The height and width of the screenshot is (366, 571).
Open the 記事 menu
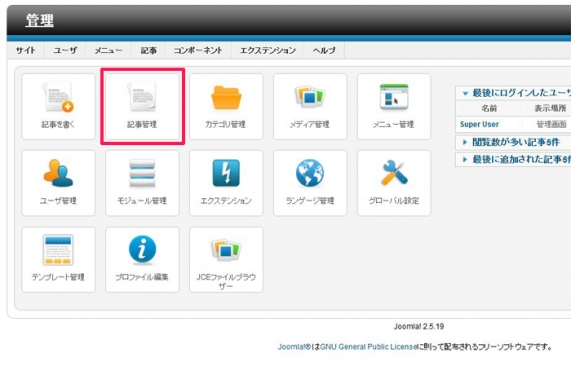[x=149, y=50]
